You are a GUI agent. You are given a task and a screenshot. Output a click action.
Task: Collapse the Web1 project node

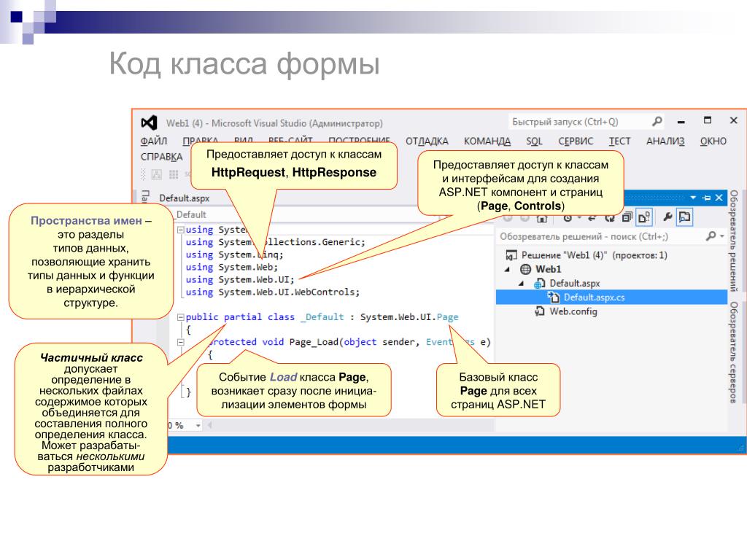click(x=508, y=269)
